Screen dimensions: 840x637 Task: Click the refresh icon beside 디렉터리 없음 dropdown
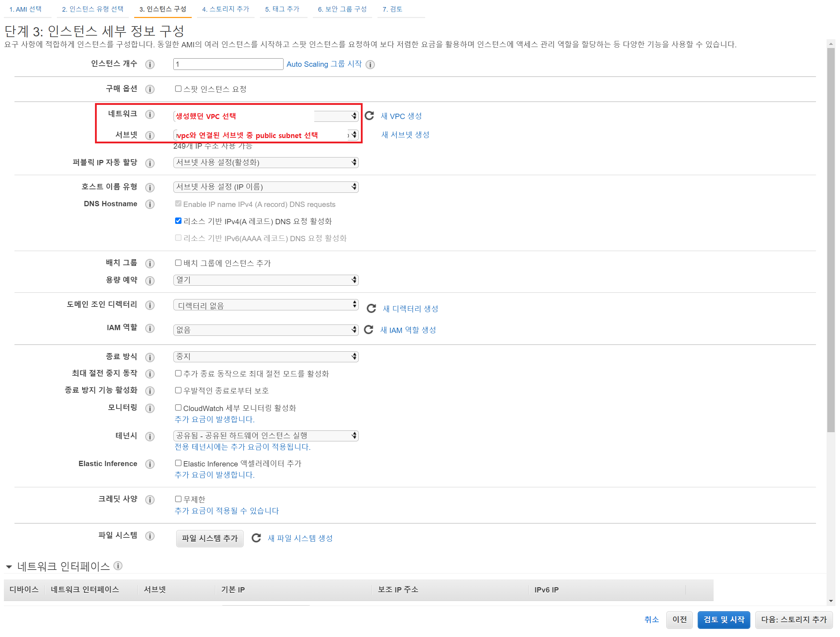[371, 308]
